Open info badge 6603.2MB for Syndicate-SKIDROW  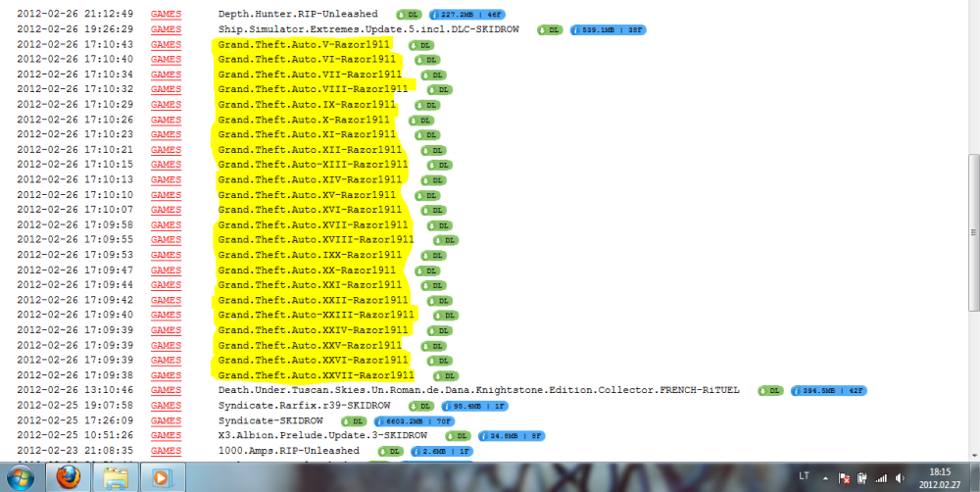point(415,421)
